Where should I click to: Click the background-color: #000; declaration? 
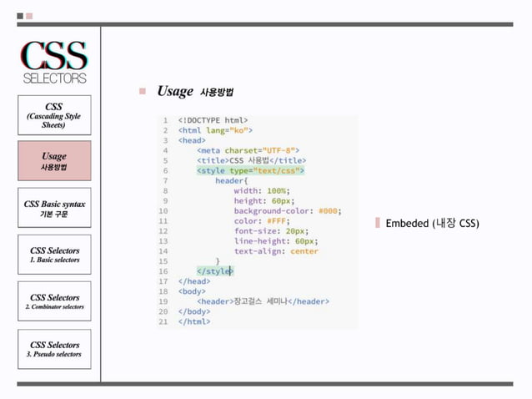(x=288, y=211)
